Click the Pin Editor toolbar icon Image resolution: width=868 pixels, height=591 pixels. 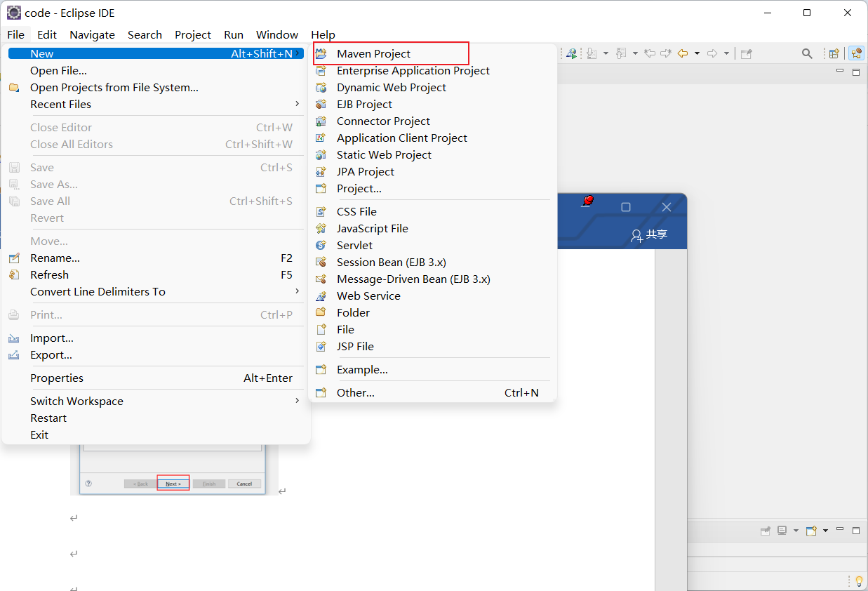(747, 53)
